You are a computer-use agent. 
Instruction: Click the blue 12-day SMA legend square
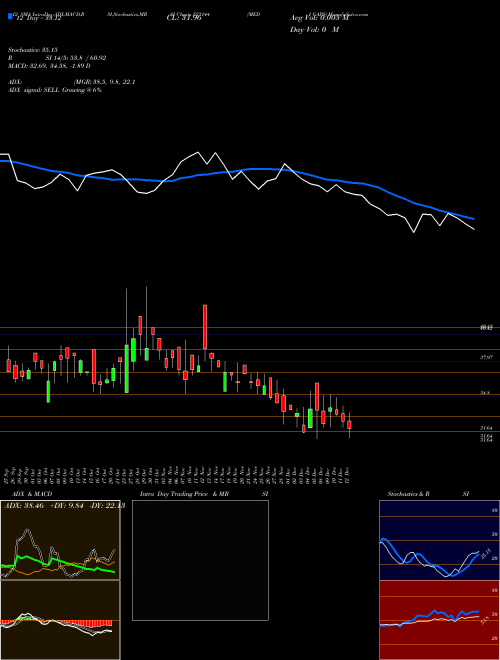point(10,16)
